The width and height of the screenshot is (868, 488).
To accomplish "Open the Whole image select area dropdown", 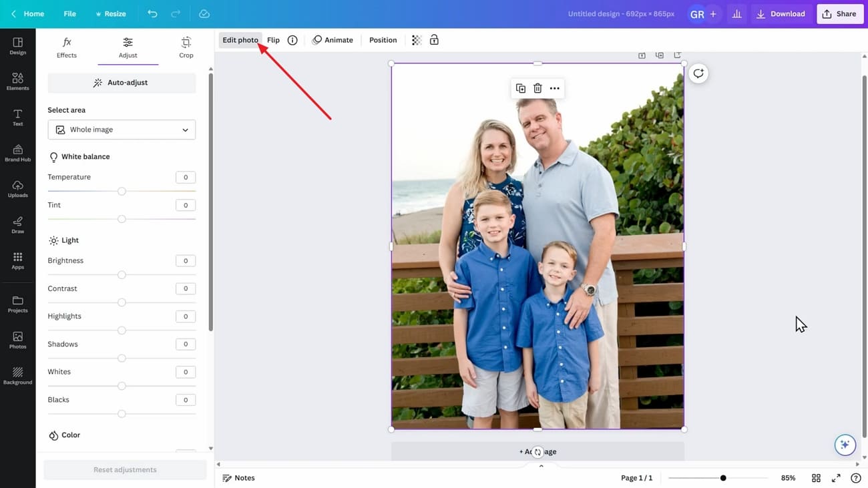I will 121,130.
